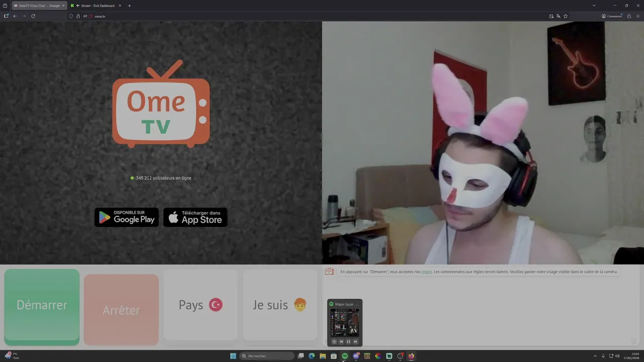Skip to the previous track in Spotify preview
This screenshot has width=644, height=362.
pyautogui.click(x=341, y=341)
